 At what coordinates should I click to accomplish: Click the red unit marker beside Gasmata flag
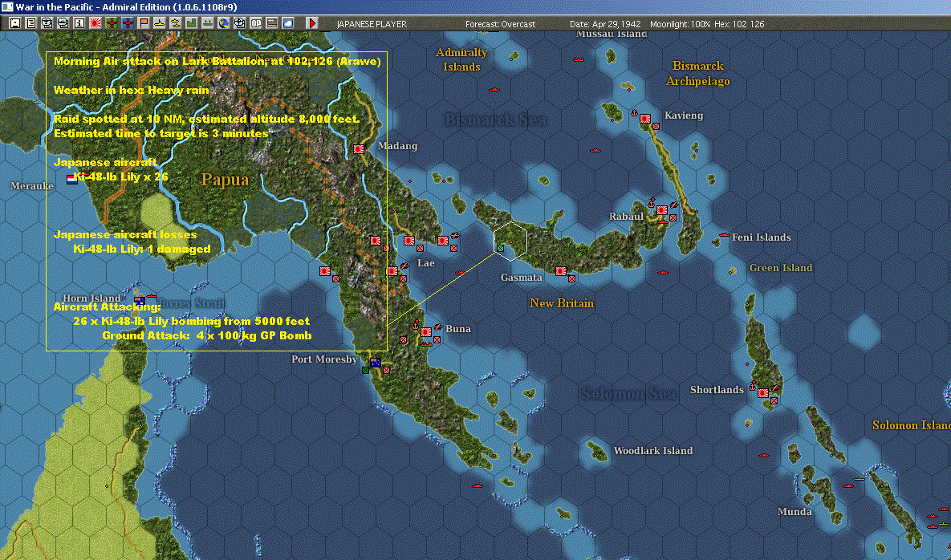[x=571, y=278]
